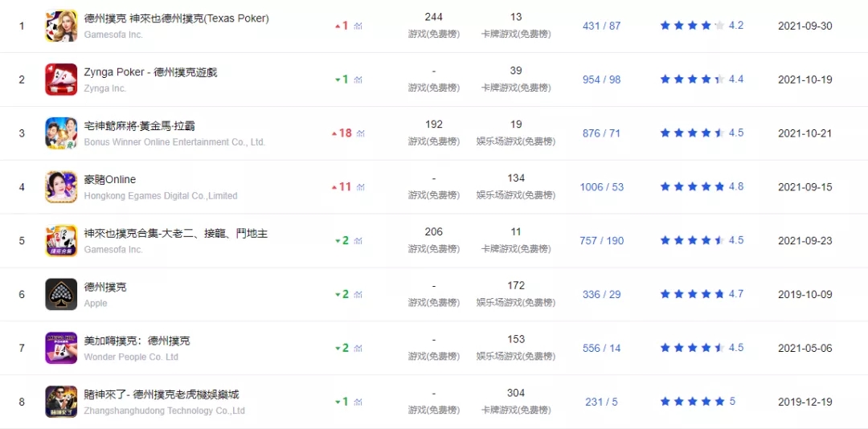Click the 4.4 star rating
The image size is (868, 429).
[x=702, y=80]
